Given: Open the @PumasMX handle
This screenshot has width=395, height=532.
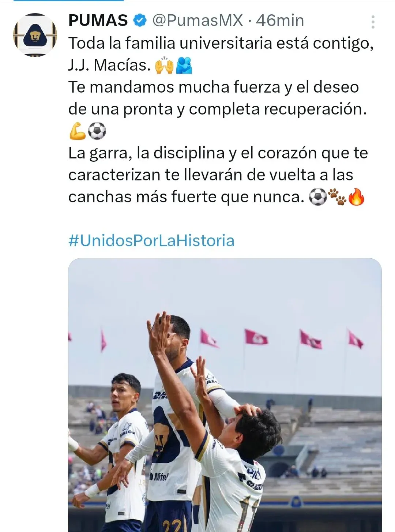Looking at the screenshot, I should (x=197, y=20).
